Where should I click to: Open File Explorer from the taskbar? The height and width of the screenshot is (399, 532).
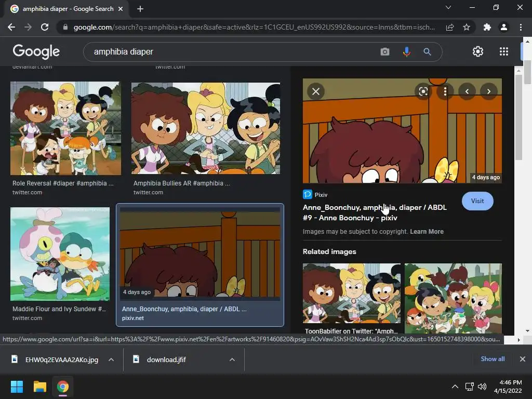pos(39,387)
